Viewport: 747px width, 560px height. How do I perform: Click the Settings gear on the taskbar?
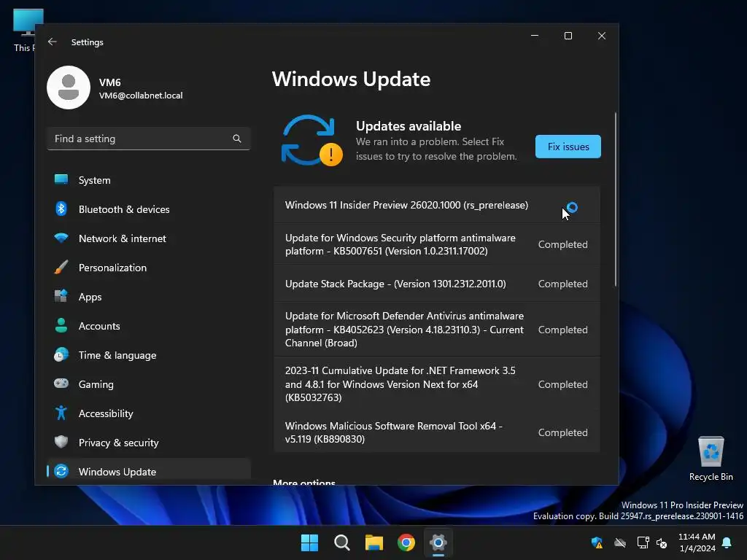point(438,542)
